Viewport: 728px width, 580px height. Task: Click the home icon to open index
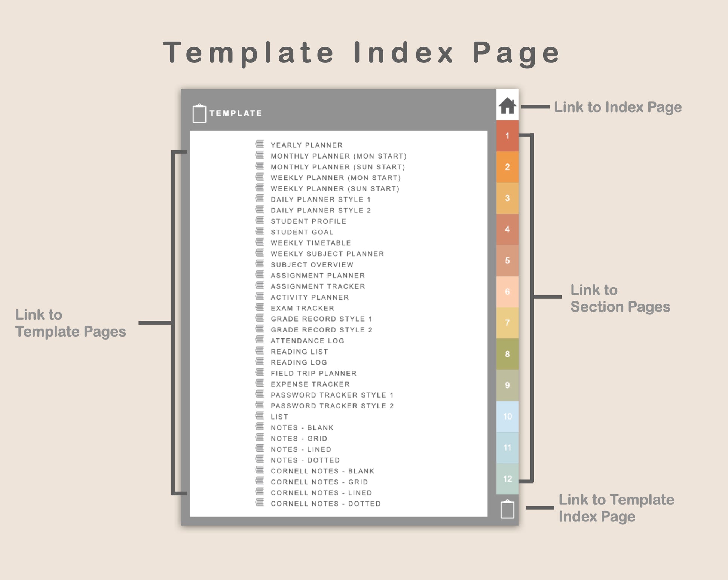tap(507, 105)
